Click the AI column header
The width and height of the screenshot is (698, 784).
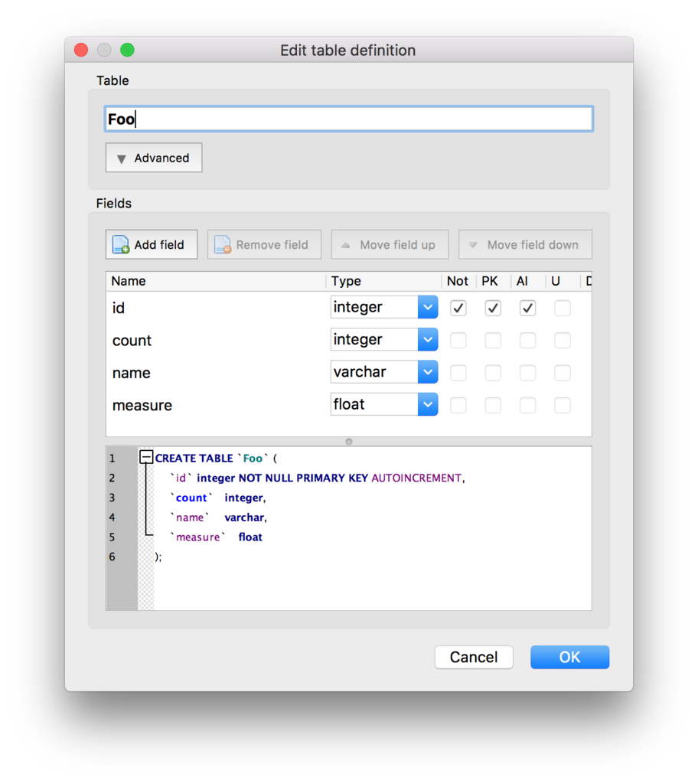click(528, 281)
